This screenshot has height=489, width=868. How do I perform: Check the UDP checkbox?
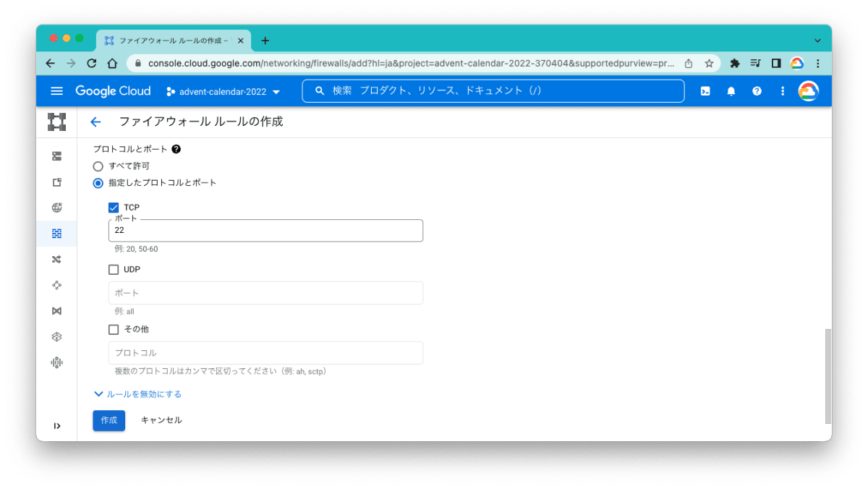114,270
